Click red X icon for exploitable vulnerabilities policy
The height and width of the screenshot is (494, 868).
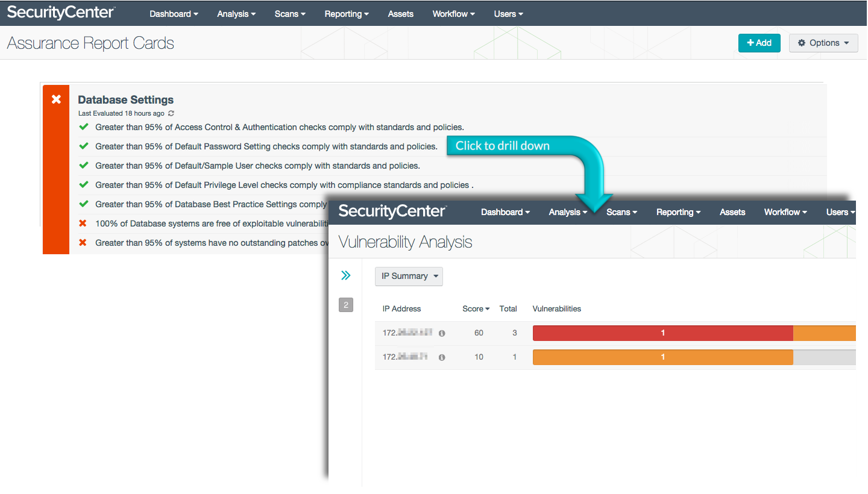click(83, 224)
